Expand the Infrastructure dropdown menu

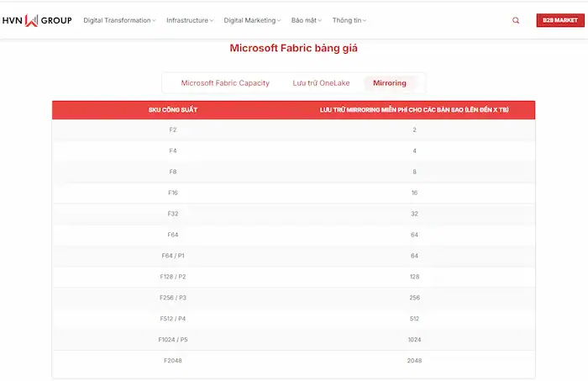coord(189,20)
